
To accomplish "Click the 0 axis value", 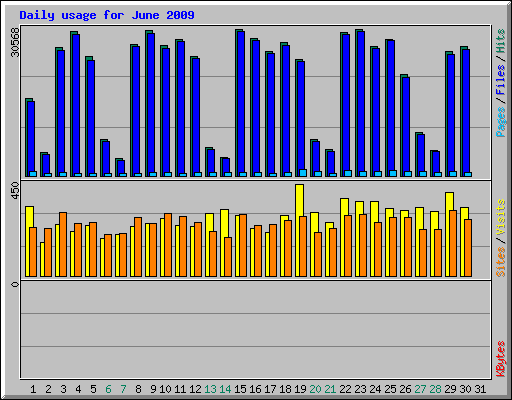I will (x=15, y=284).
